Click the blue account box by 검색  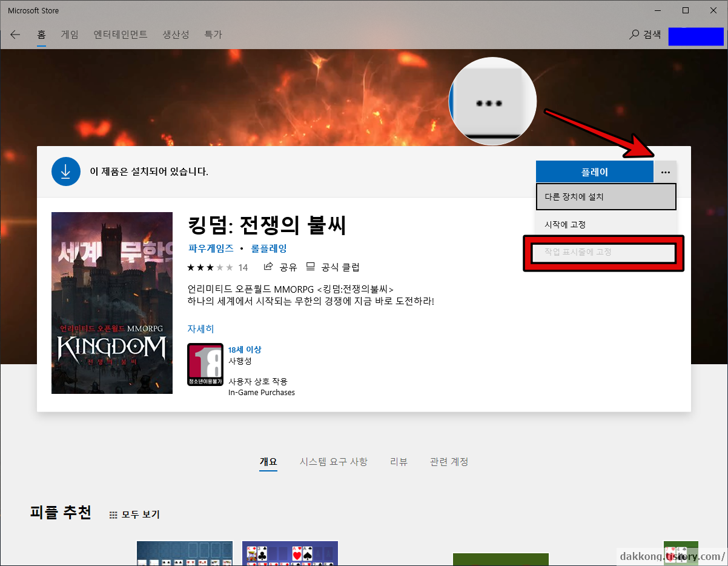[696, 36]
